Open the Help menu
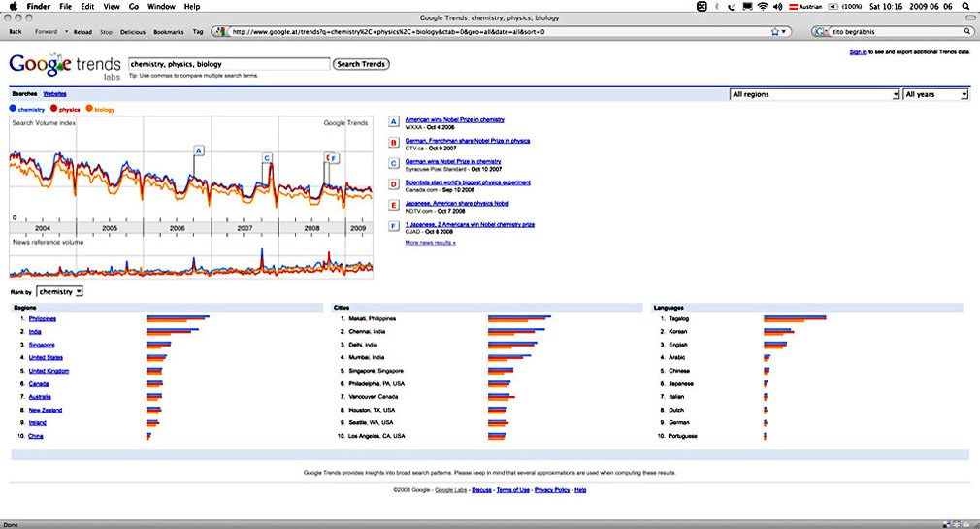Screen dimensions: 980x529 point(192,6)
